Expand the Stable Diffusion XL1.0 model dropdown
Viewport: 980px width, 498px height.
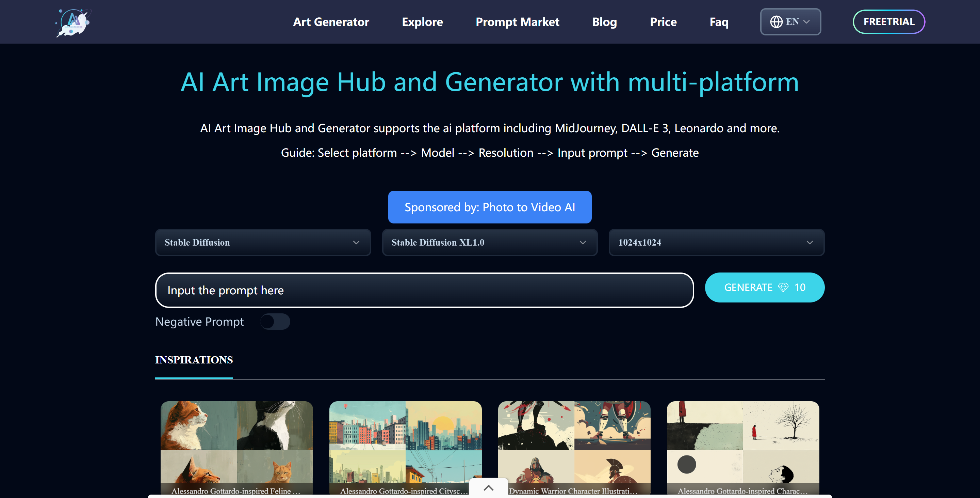pyautogui.click(x=489, y=243)
